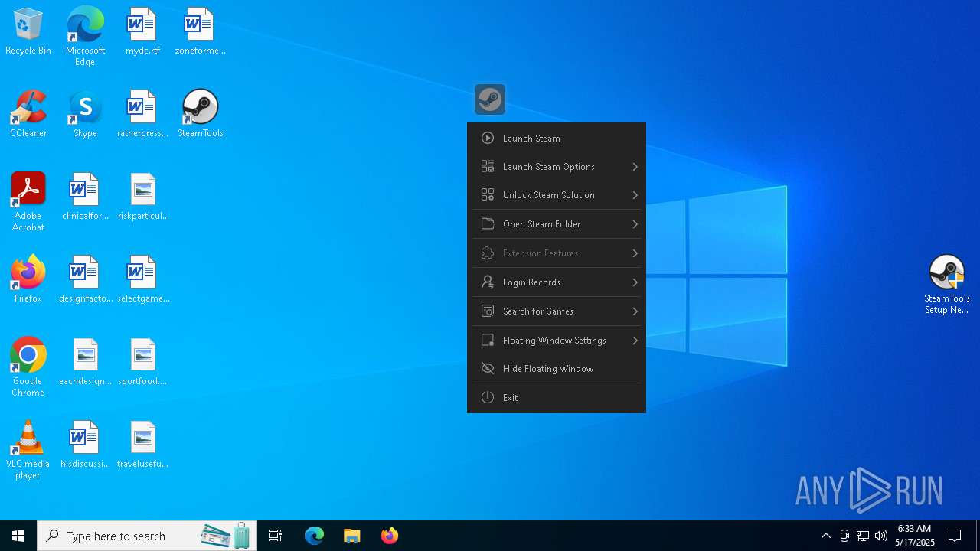Select the Adobe Acrobat desktop shortcut
The image size is (980, 551).
(28, 201)
